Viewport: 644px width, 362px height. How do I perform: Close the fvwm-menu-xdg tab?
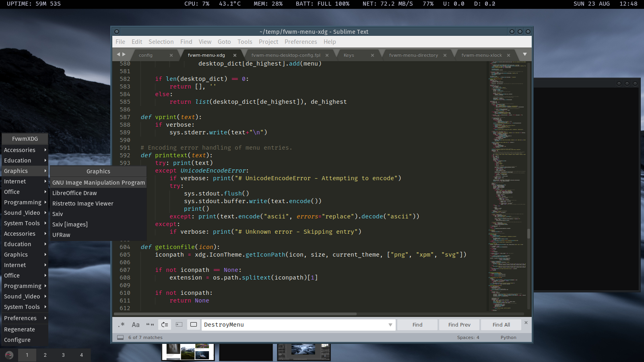tap(235, 56)
